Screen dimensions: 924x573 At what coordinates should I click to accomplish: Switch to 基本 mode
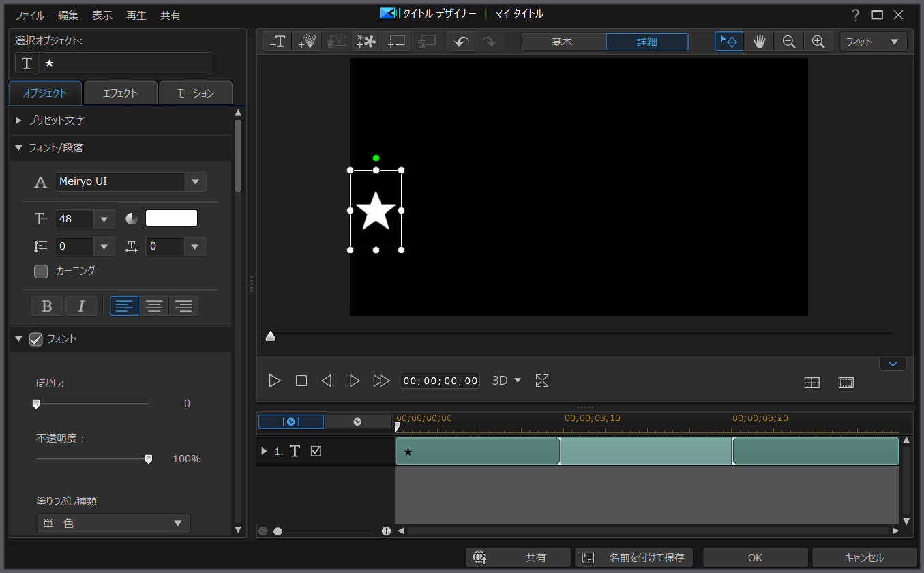pos(563,42)
